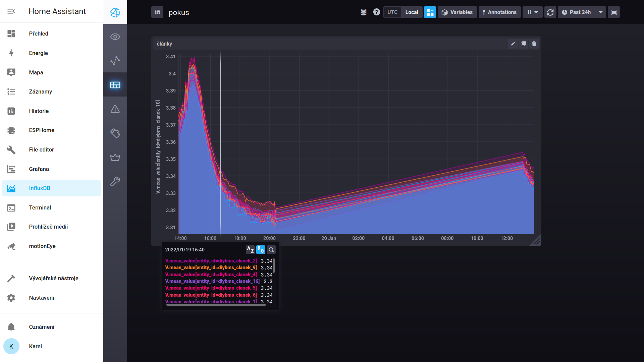This screenshot has width=644, height=362.
Task: Switch time zone to UTC
Action: tap(392, 12)
